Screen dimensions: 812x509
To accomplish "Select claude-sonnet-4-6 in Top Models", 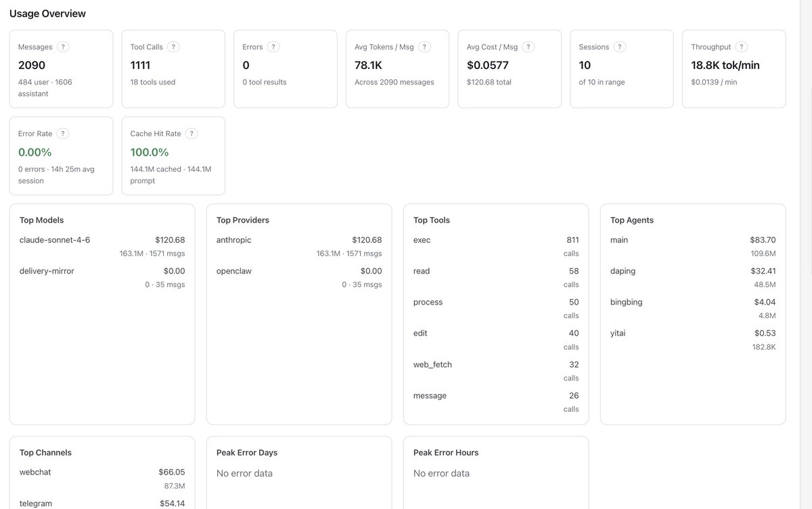I will pyautogui.click(x=55, y=240).
